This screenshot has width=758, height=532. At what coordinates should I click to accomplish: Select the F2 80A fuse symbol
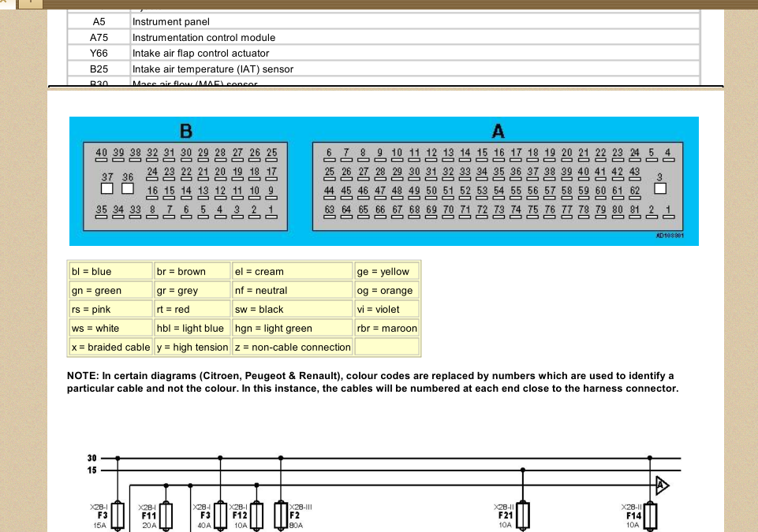coord(281,515)
